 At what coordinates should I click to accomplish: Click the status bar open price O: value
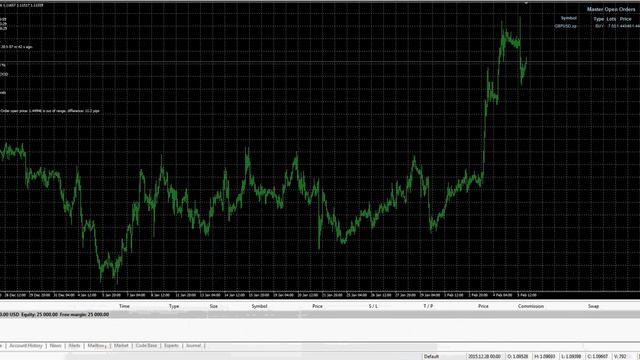(518, 357)
